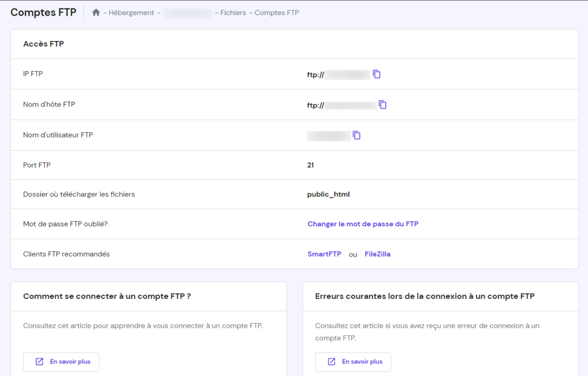Open Changer le mot de passe du FTP
Image resolution: width=588 pixels, height=376 pixels.
tap(363, 224)
